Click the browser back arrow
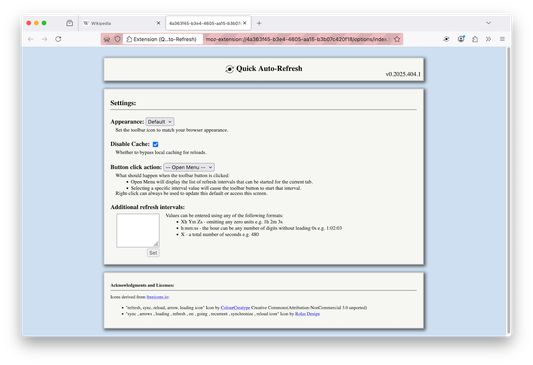Image resolution: width=533 pixels, height=365 pixels. pos(31,39)
